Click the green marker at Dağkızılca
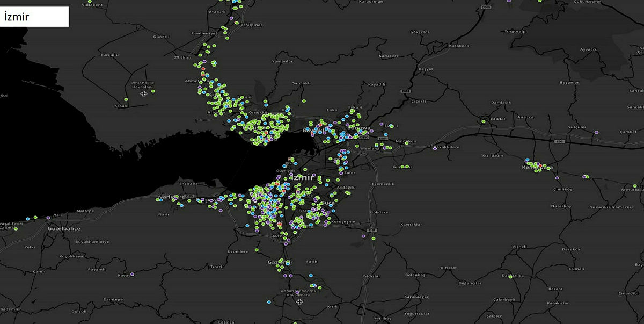Image resolution: width=644 pixels, height=324 pixels. point(510,277)
